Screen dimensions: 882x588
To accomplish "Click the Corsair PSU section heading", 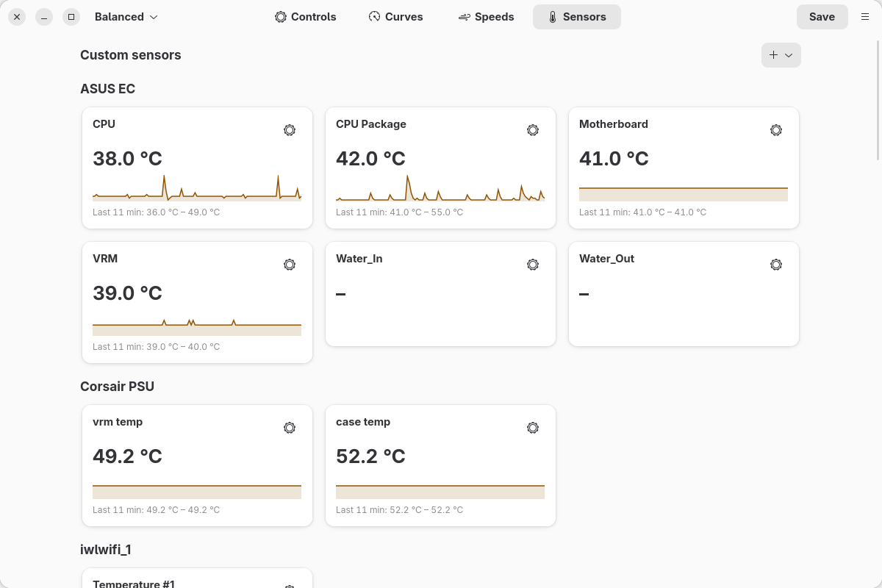I will click(117, 387).
